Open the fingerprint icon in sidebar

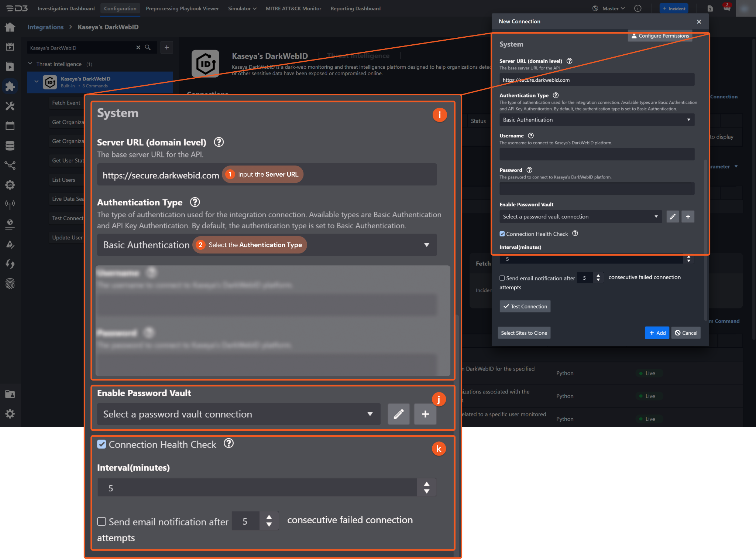(x=10, y=284)
